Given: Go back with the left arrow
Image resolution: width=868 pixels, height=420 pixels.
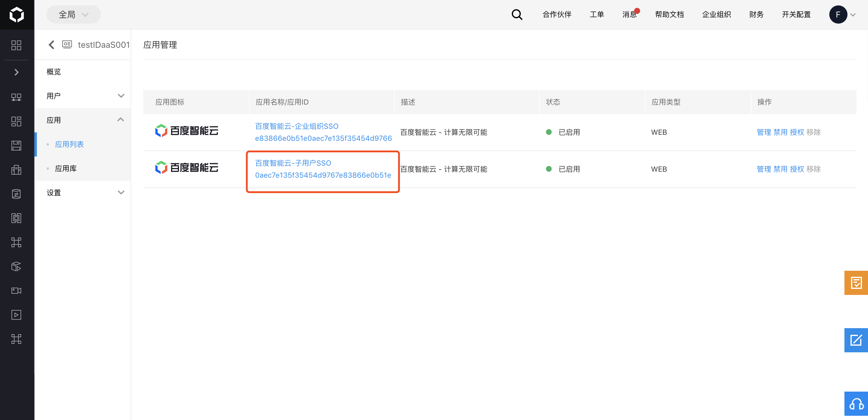Looking at the screenshot, I should pyautogui.click(x=51, y=45).
